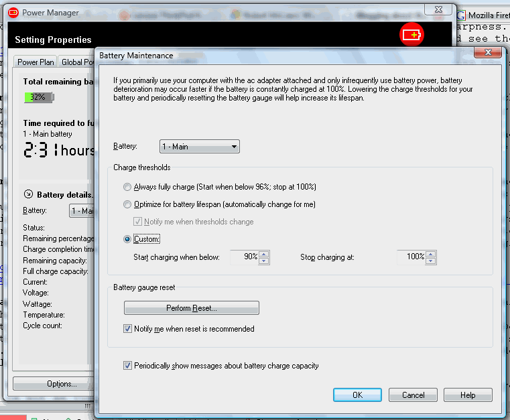Click the 32% battery gauge in Power Manager

(x=39, y=97)
